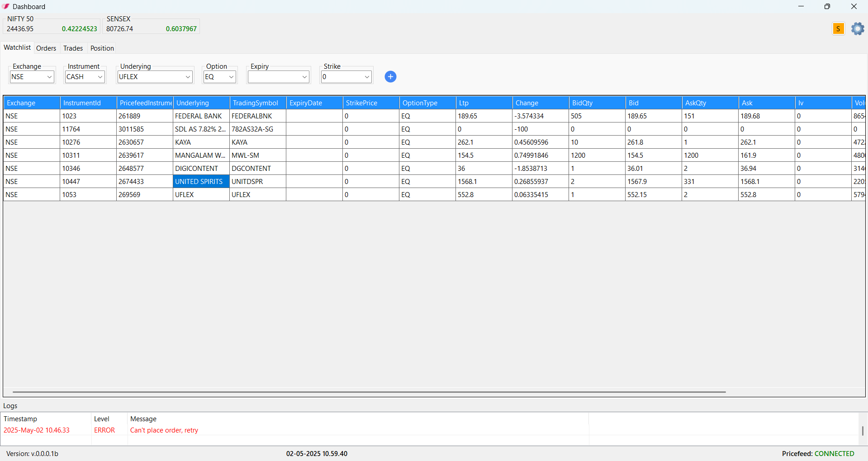Select the UNITDSPR trading symbol cell
This screenshot has width=868, height=461.
click(258, 182)
